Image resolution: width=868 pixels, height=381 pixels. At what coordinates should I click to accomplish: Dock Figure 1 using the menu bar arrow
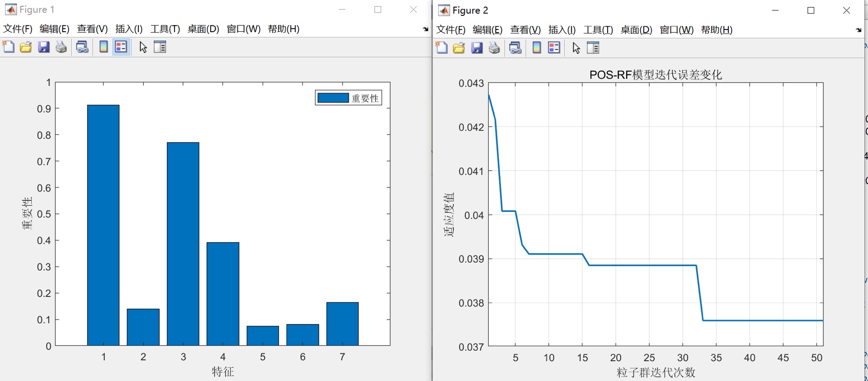point(425,29)
